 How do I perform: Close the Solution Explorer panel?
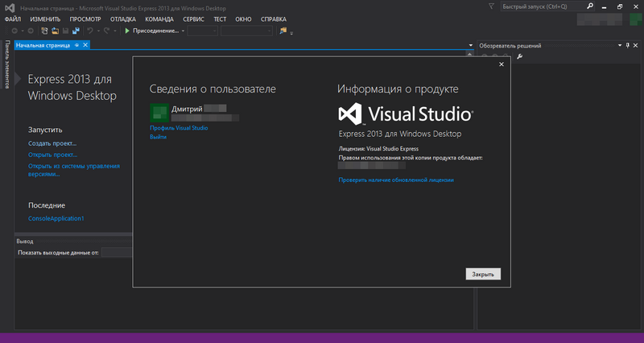tap(635, 46)
